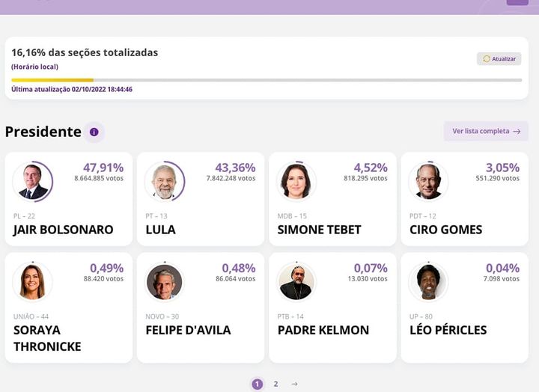Select page 1 in pagination
Viewport: 539px width, 392px height.
point(258,384)
